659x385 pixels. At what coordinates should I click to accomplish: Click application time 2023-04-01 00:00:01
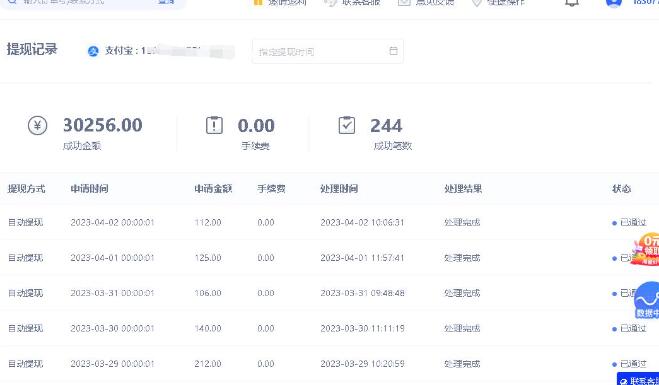pos(112,258)
